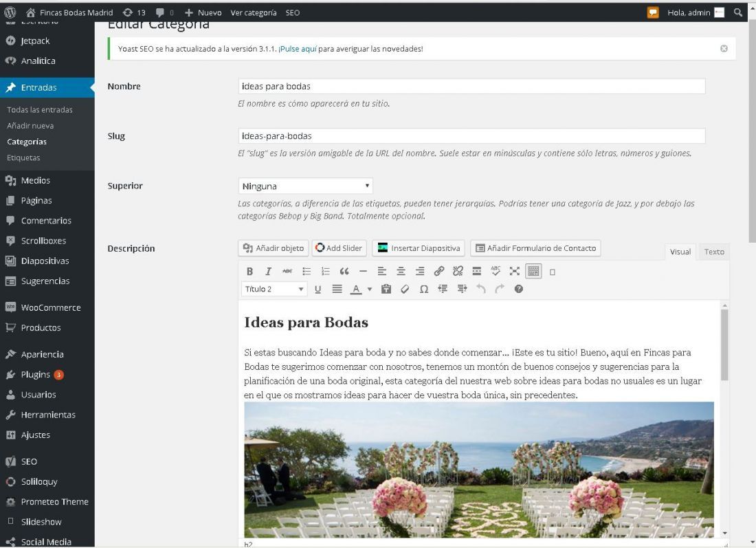Open Etiquetas submenu item
The image size is (756, 548).
tap(23, 157)
